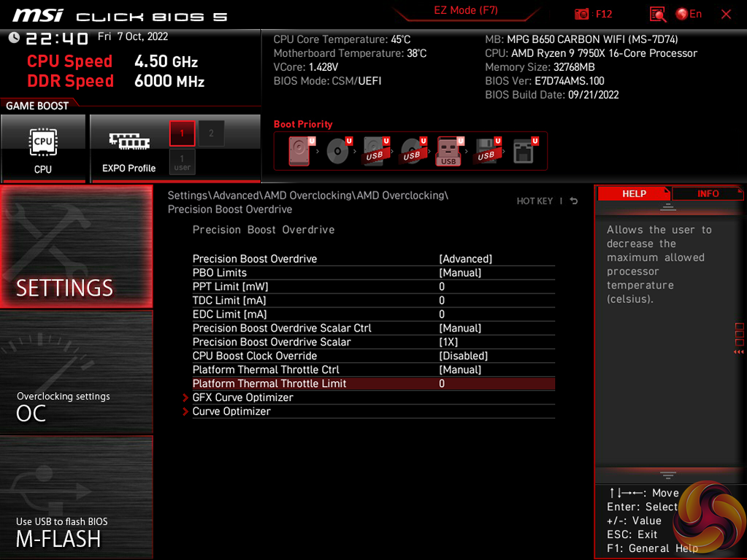Switch to the HELP tab
The height and width of the screenshot is (560, 747).
(x=634, y=193)
